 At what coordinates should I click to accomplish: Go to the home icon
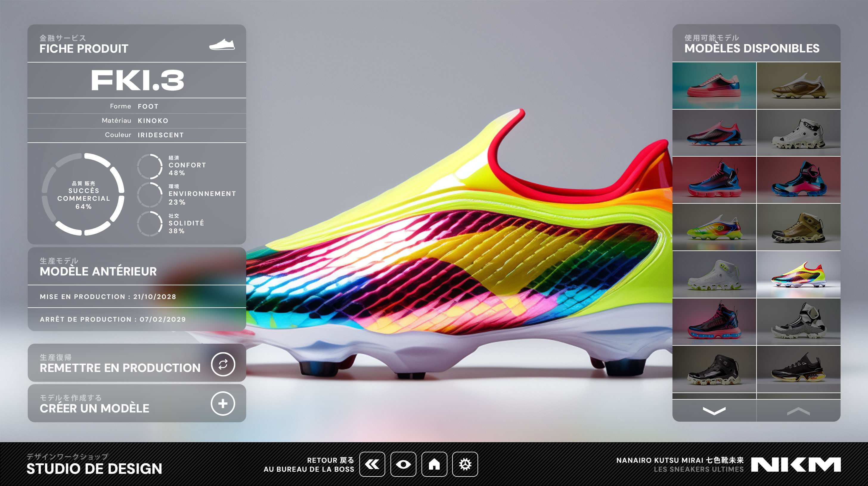(434, 464)
